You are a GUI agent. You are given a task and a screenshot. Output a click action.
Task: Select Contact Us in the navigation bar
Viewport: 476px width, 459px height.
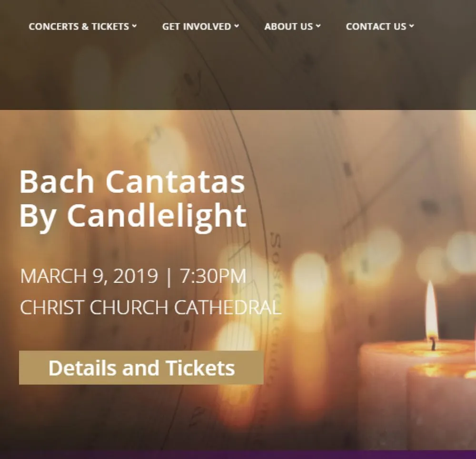pos(376,27)
